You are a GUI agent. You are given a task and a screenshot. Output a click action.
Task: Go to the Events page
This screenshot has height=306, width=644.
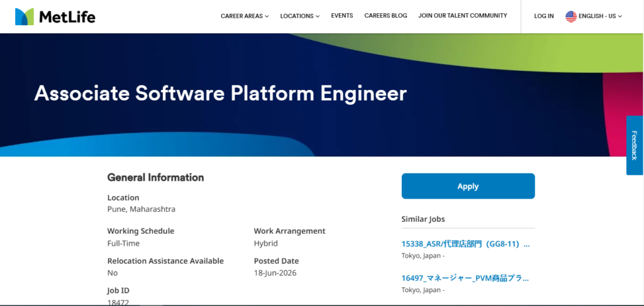(x=342, y=16)
